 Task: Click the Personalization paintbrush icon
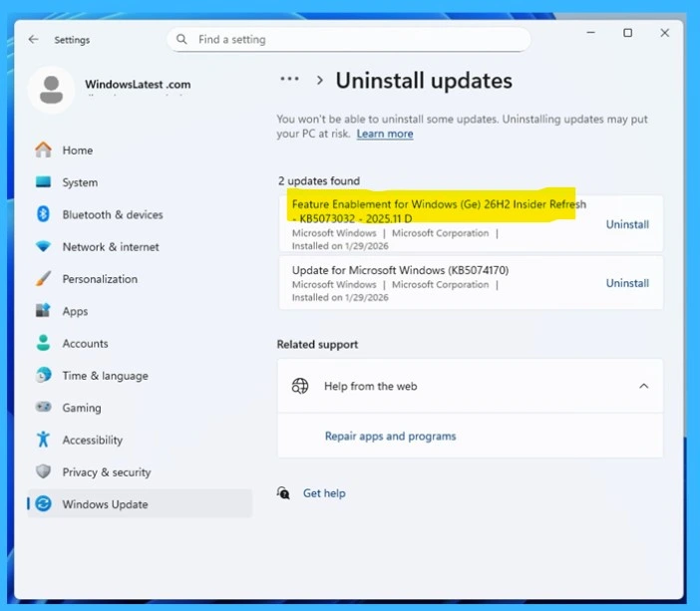pos(43,278)
